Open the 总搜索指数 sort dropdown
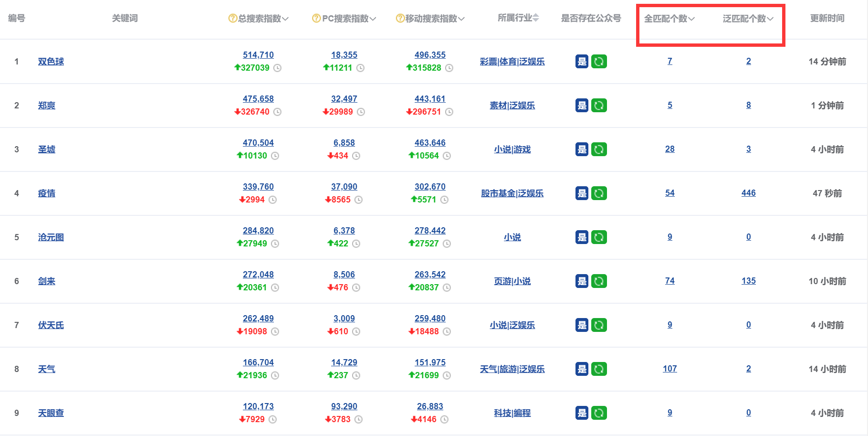Image resolution: width=868 pixels, height=436 pixels. pyautogui.click(x=286, y=19)
